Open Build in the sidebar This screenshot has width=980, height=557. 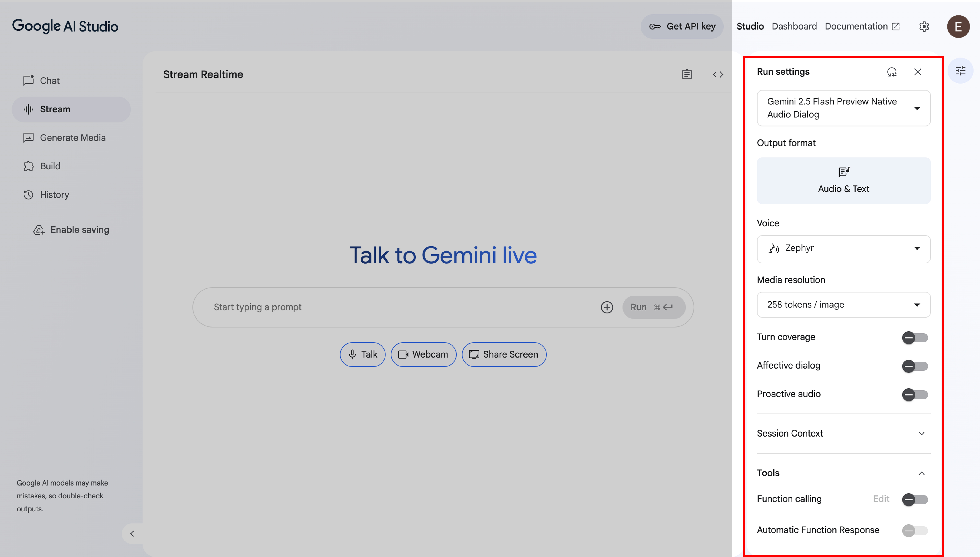pos(71,166)
